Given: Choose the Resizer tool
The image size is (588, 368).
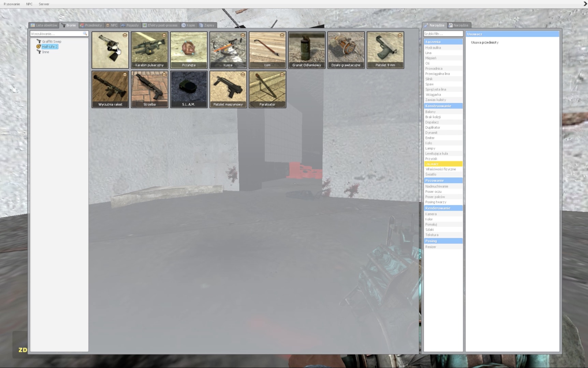Looking at the screenshot, I should 443,247.
